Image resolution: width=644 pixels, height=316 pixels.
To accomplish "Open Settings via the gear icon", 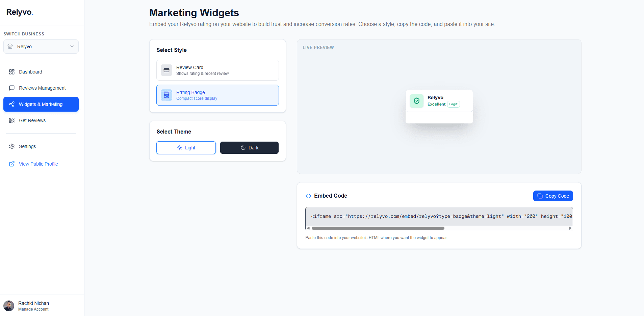I will (12, 146).
